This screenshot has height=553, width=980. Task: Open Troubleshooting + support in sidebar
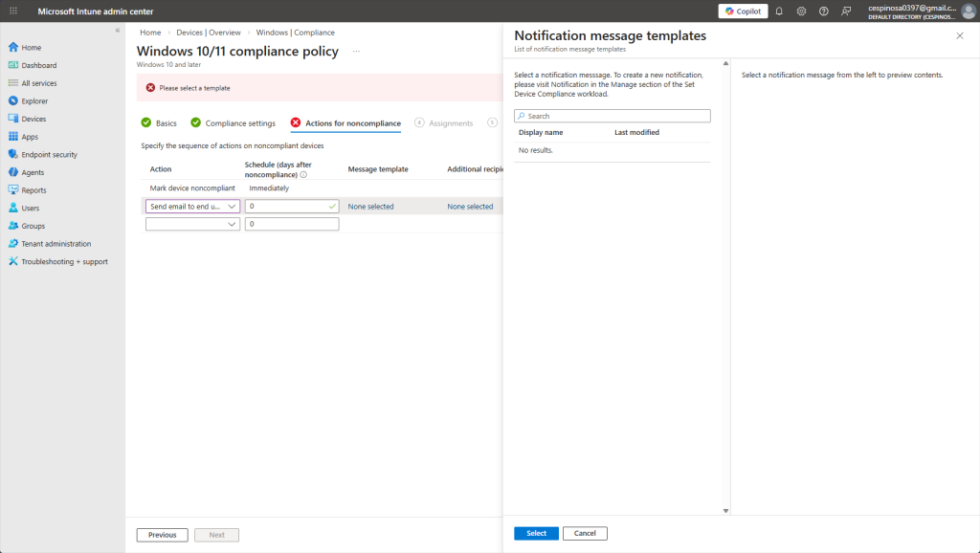pyautogui.click(x=64, y=261)
